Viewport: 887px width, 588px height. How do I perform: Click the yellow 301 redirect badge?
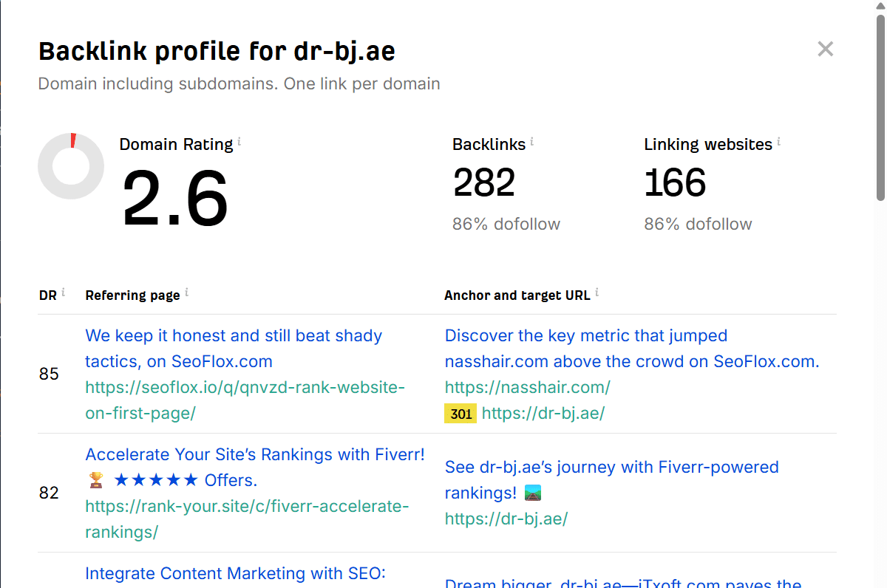click(461, 414)
